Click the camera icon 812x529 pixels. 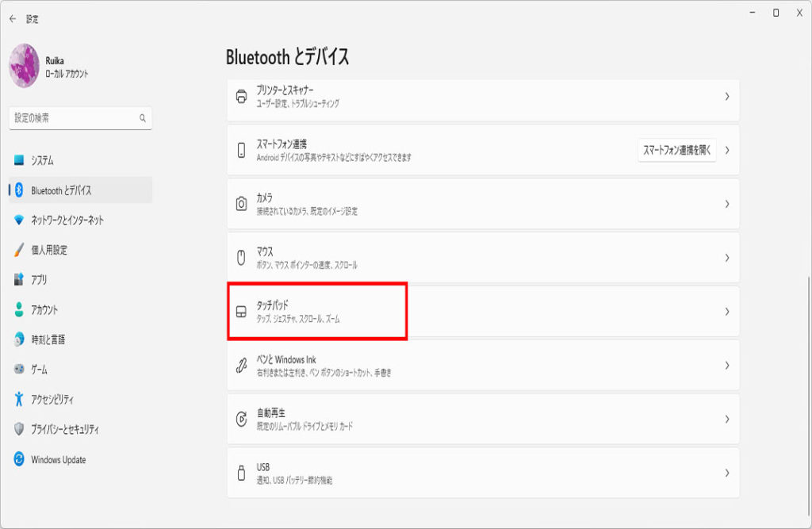pyautogui.click(x=242, y=204)
